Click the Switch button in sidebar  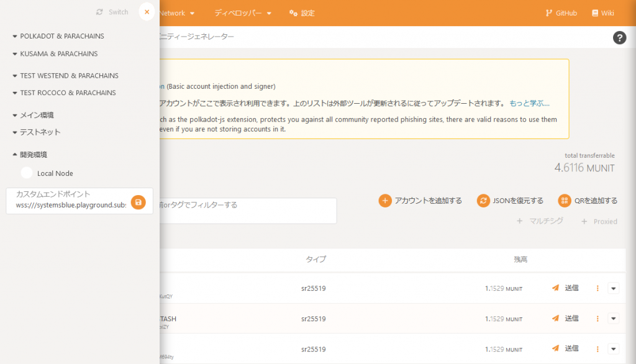[x=112, y=12]
